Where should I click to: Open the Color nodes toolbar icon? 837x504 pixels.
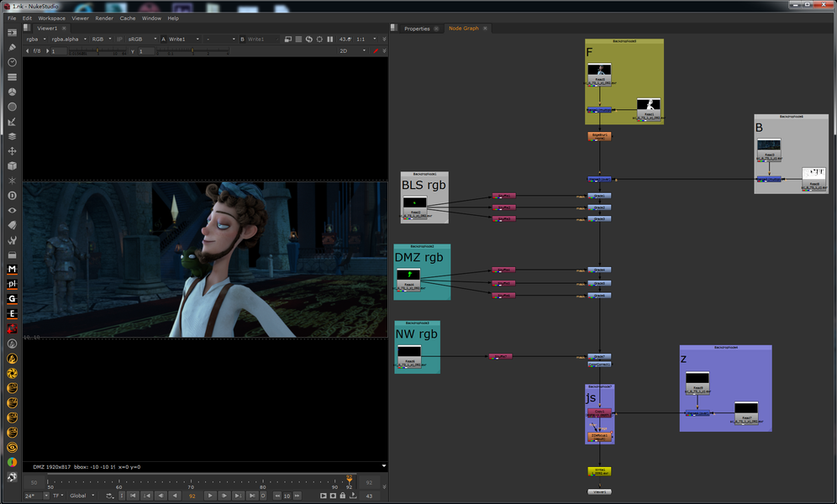12,92
